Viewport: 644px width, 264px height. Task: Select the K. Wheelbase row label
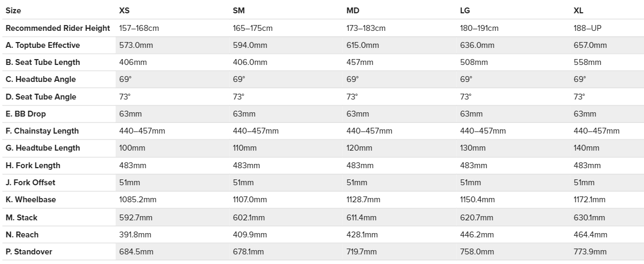(x=31, y=200)
